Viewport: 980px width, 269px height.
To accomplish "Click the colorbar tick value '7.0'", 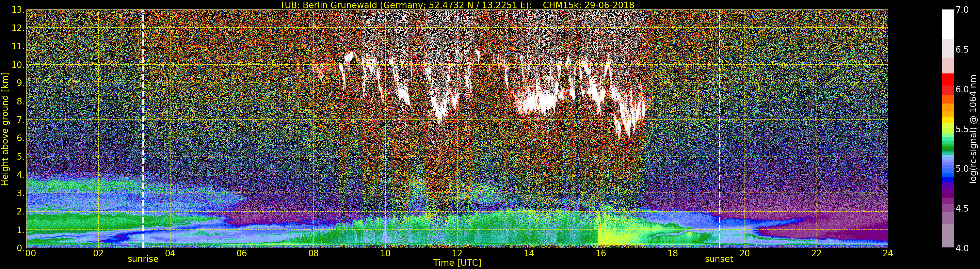I will [962, 10].
